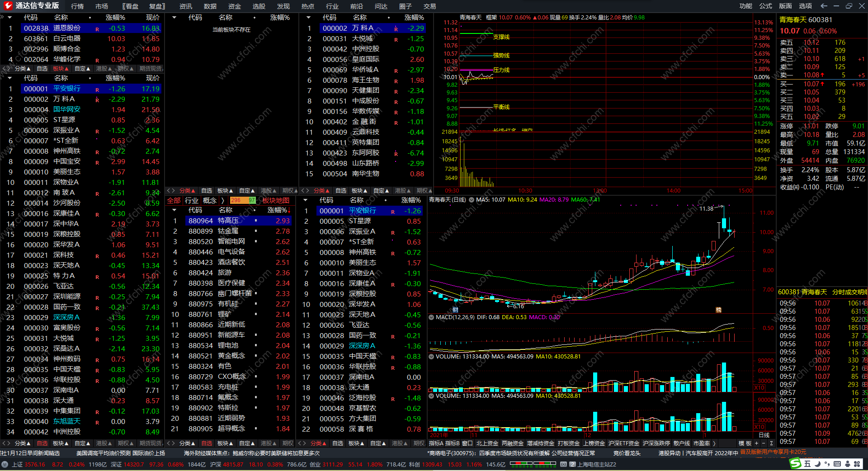Click the 2 server badge before 上海电信主站Z2
This screenshot has width=868, height=471.
pos(572,464)
